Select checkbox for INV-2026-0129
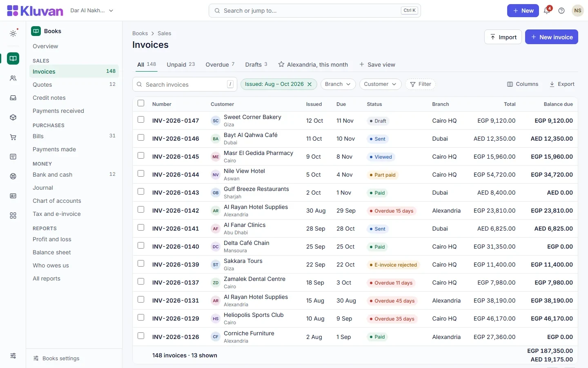 (141, 317)
